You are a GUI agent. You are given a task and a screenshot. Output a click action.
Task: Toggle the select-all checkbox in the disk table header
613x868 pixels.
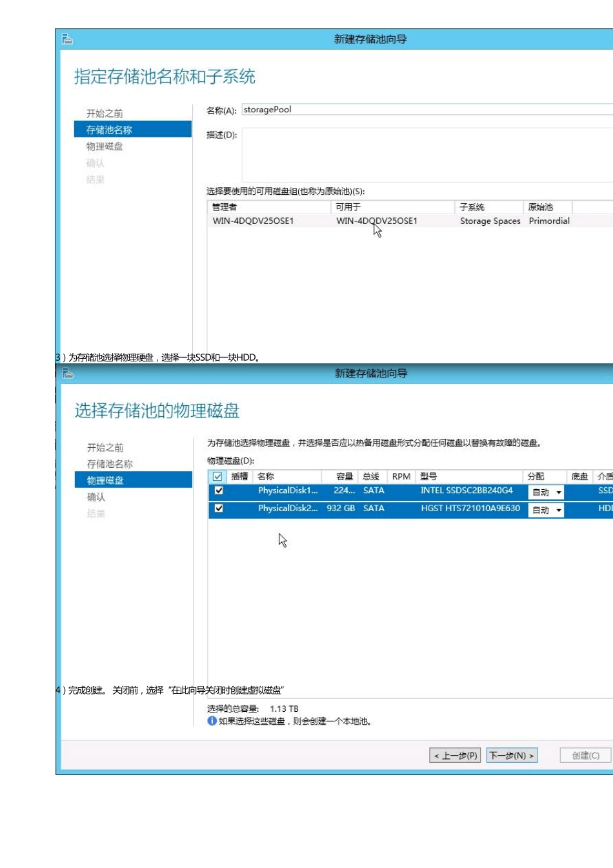point(217,476)
